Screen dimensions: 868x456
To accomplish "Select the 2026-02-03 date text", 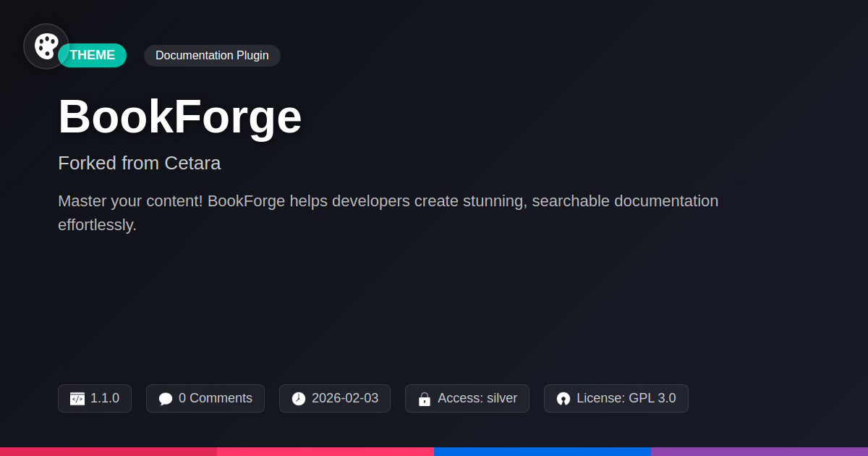I will pos(344,398).
